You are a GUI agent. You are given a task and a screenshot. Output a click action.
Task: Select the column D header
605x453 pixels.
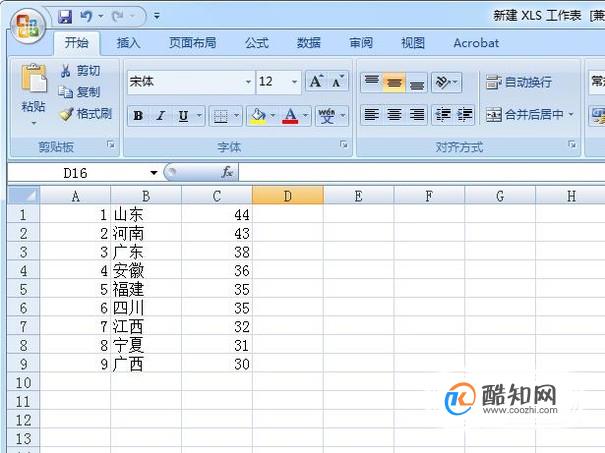coord(288,196)
